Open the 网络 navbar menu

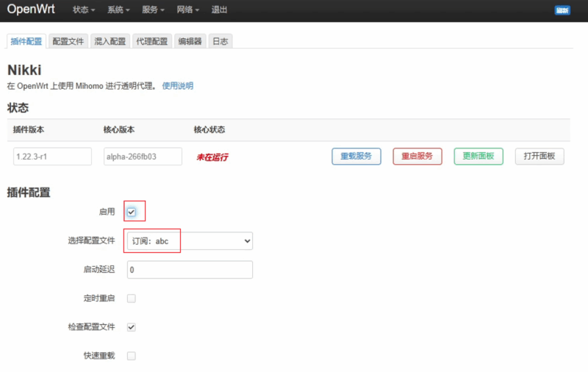(x=187, y=10)
